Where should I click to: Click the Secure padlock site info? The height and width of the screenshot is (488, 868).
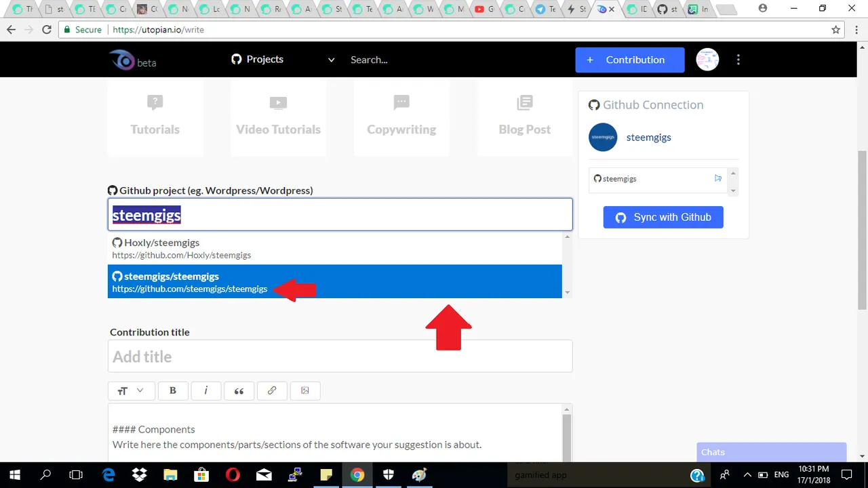pyautogui.click(x=83, y=30)
